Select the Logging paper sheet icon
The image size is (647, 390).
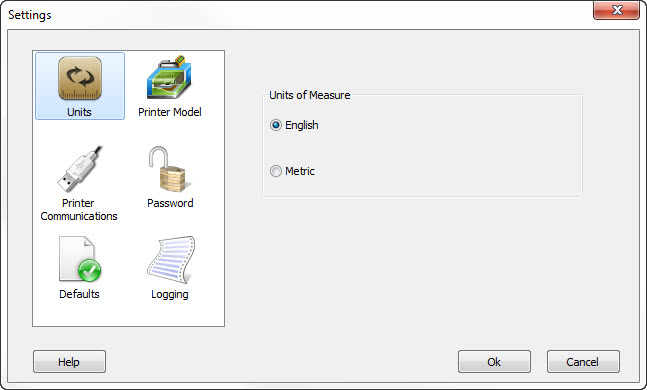pyautogui.click(x=171, y=260)
